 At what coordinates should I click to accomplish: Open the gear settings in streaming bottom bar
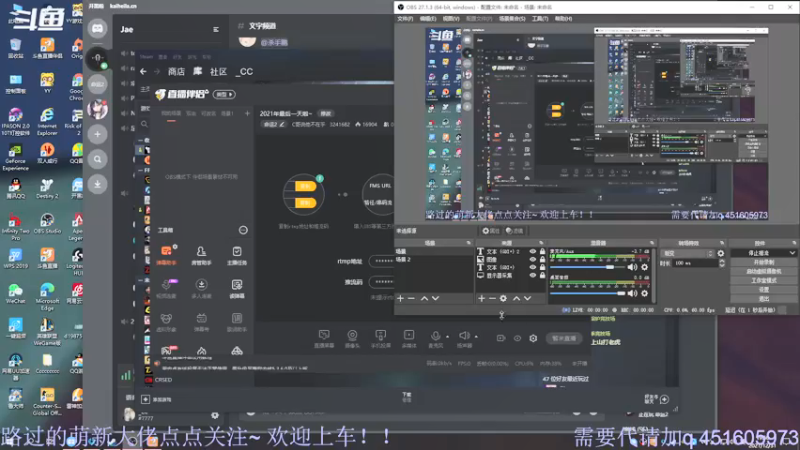pos(533,338)
